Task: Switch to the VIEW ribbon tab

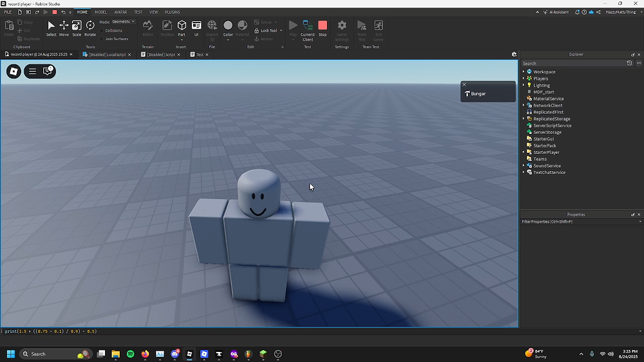Action: (153, 12)
